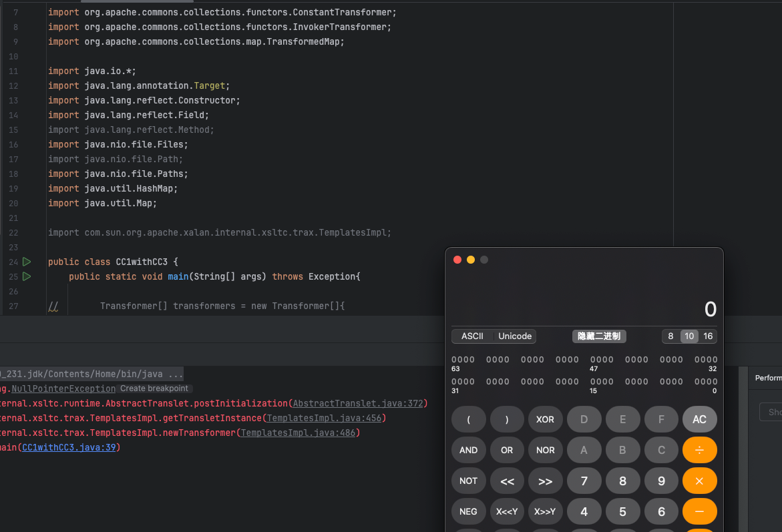Image resolution: width=782 pixels, height=532 pixels.
Task: Toggle binary bit group labeled 15
Action: 602,381
